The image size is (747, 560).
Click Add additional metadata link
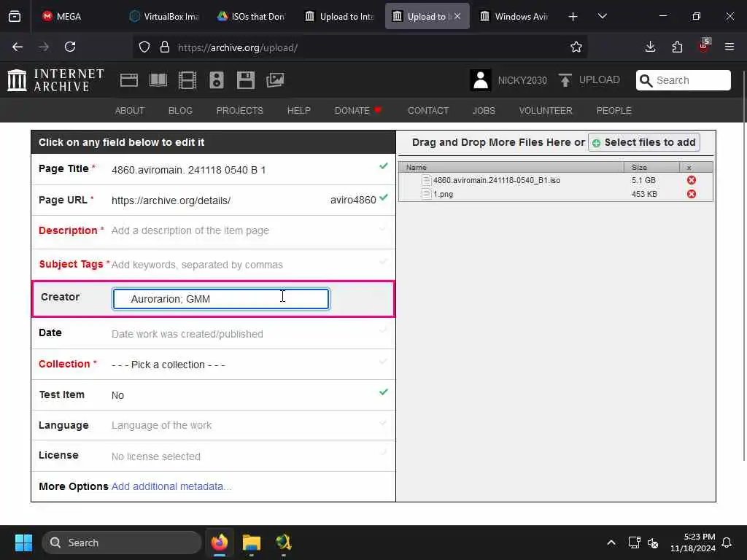[x=171, y=486]
